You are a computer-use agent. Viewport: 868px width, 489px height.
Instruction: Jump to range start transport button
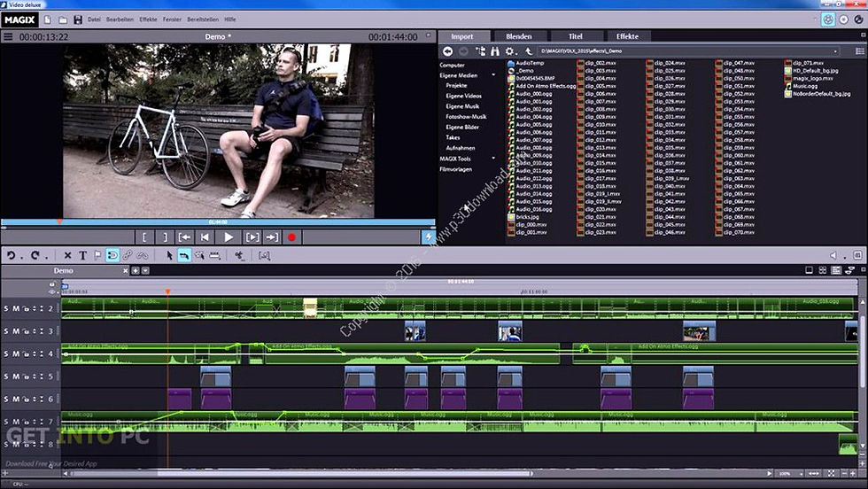point(185,237)
